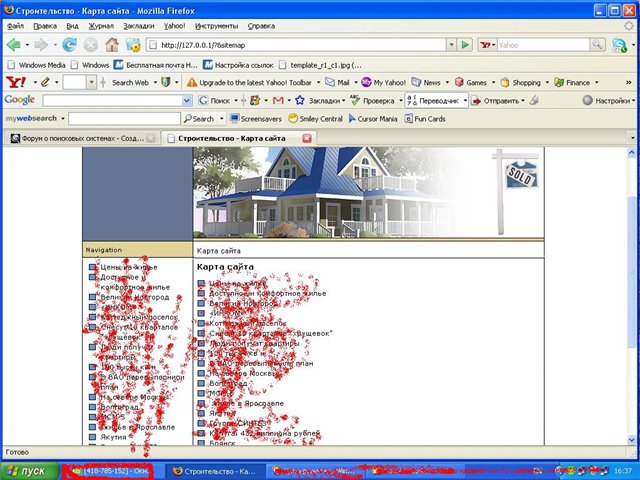Open the mywebsearch Search button dropdown
Viewport: 640px width, 480px height.
[x=222, y=119]
